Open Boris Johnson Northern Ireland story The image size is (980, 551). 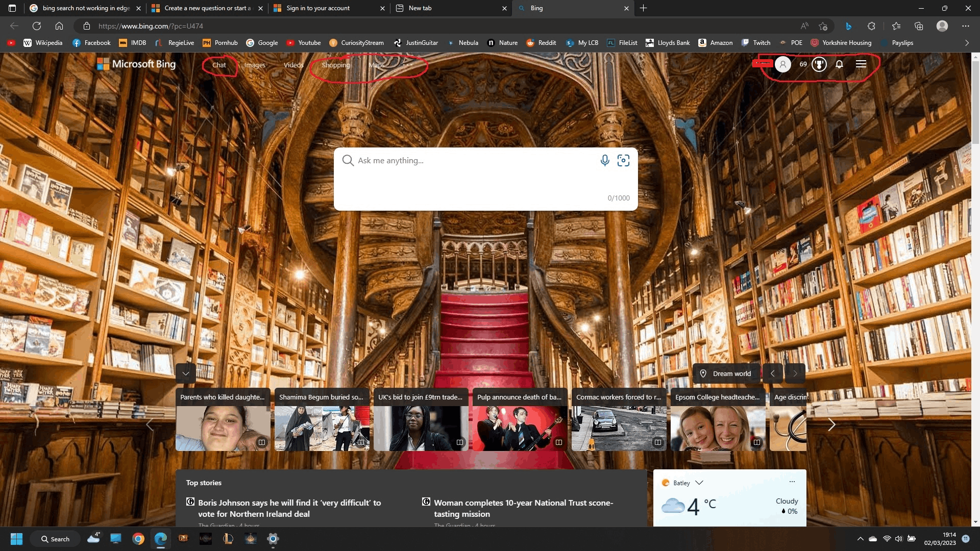289,508
